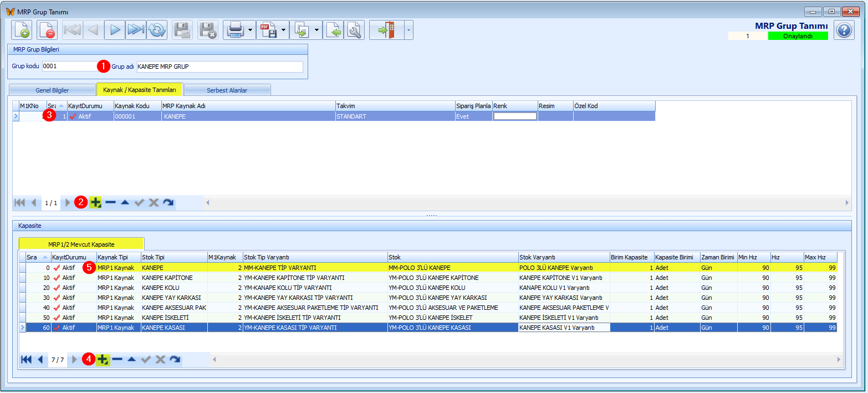Image resolution: width=868 pixels, height=393 pixels.
Task: Open the printer dropdown arrow
Action: pyautogui.click(x=251, y=30)
